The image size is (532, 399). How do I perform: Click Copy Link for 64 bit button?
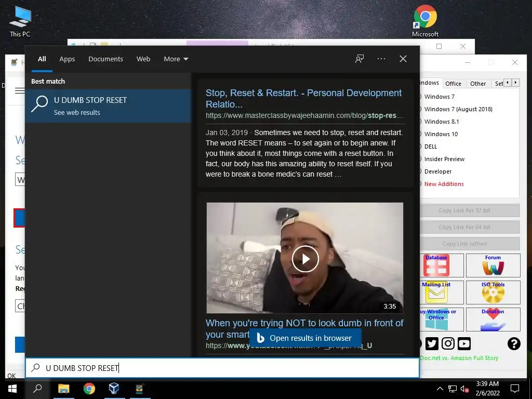coord(470,227)
